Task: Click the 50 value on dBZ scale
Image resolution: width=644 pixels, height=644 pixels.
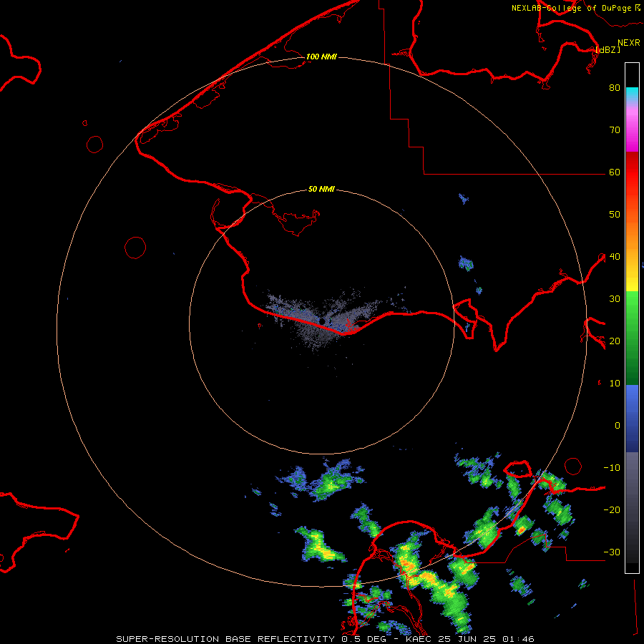Action: 615,215
